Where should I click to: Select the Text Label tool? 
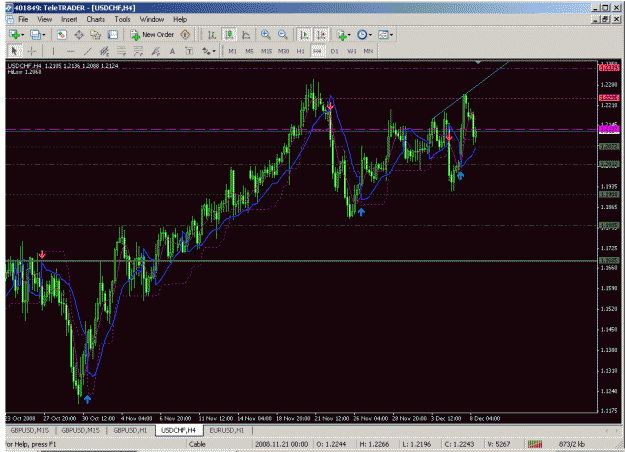(189, 51)
